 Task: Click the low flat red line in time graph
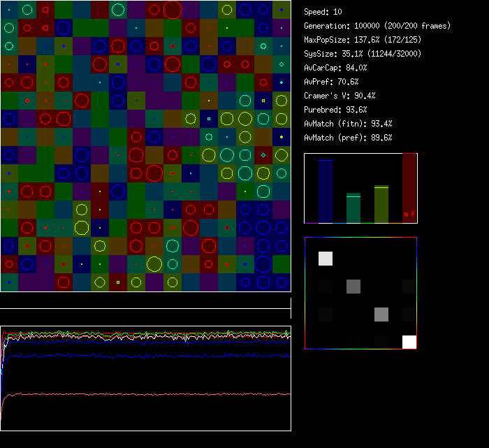click(147, 394)
